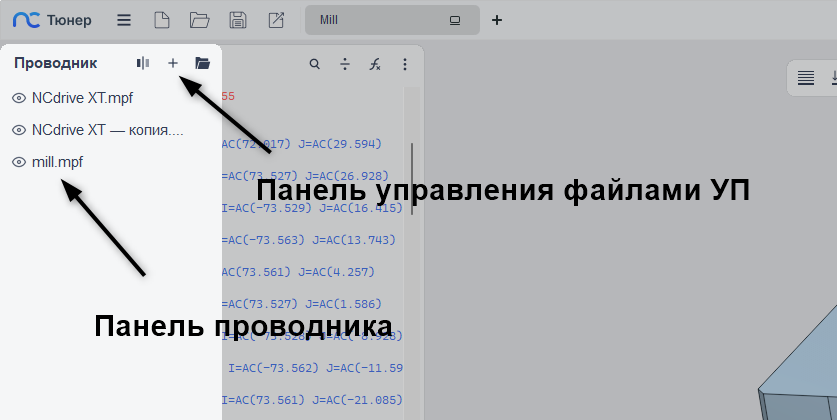Open the three-dot editor options menu
The width and height of the screenshot is (837, 420).
click(405, 64)
